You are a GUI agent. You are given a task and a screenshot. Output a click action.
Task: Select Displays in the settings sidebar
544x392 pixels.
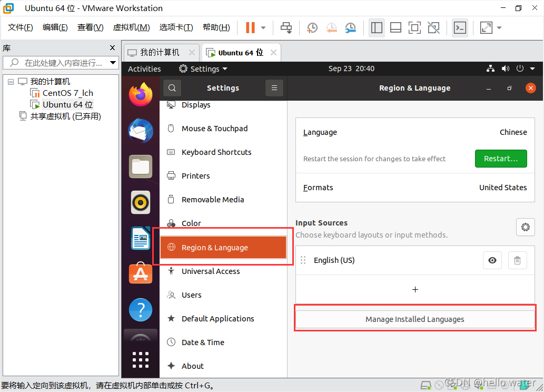click(x=223, y=105)
